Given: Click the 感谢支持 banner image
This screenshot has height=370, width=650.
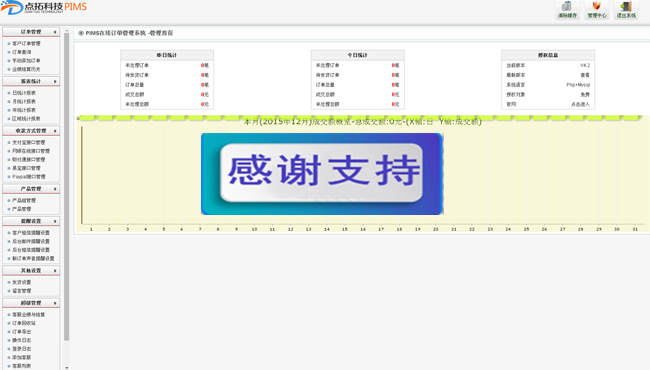Looking at the screenshot, I should (322, 174).
